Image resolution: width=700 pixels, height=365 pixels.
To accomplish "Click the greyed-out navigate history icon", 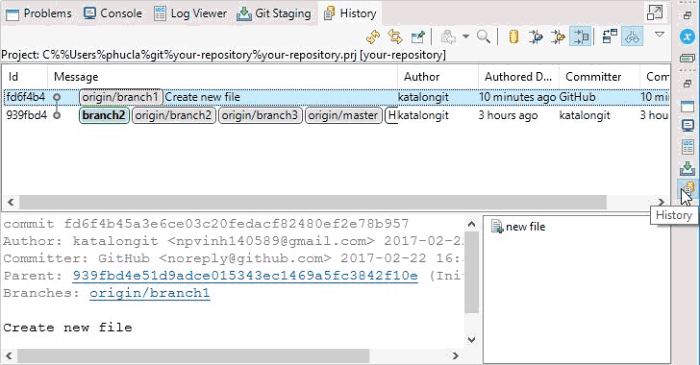I will (448, 37).
